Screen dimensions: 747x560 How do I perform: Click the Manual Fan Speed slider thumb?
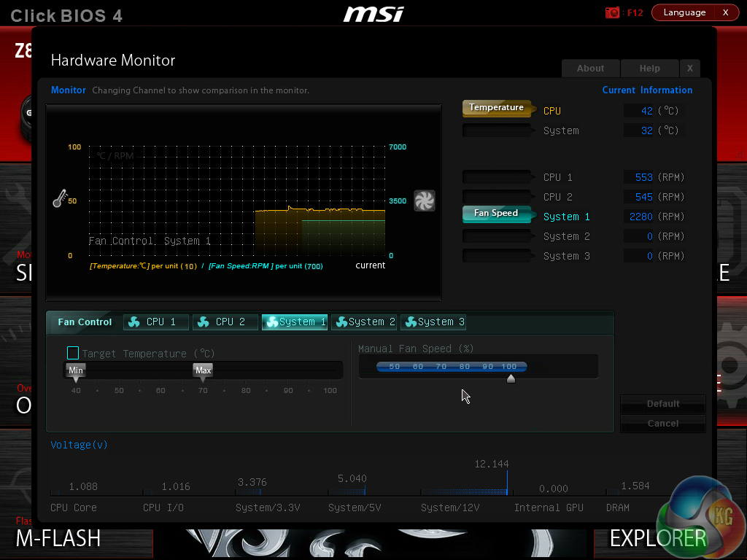click(511, 378)
